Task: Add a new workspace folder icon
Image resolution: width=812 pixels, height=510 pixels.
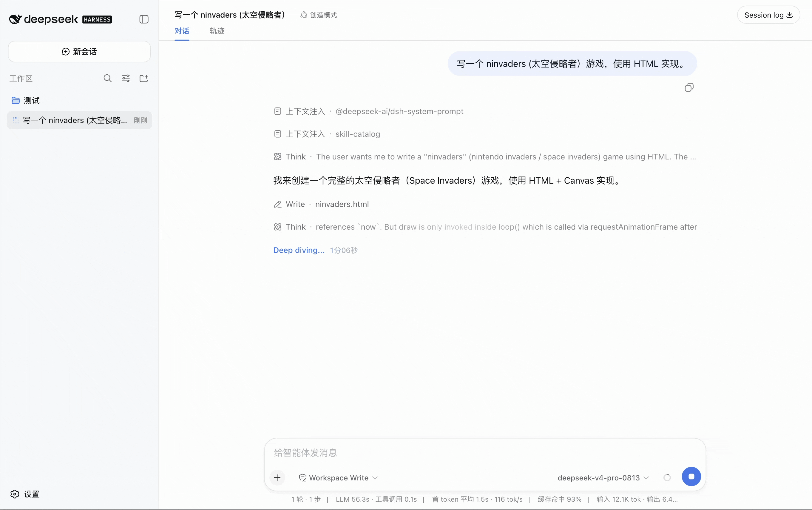Action: coord(144,78)
